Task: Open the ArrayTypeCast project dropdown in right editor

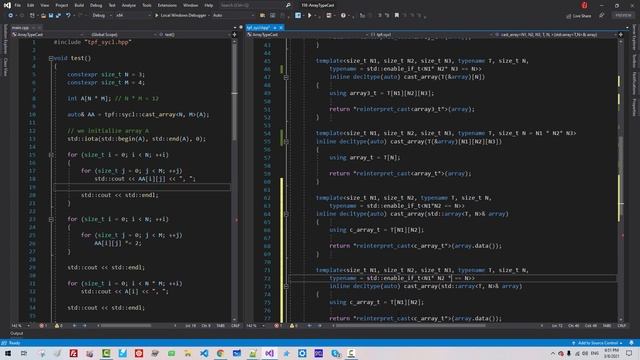Action: [308, 35]
